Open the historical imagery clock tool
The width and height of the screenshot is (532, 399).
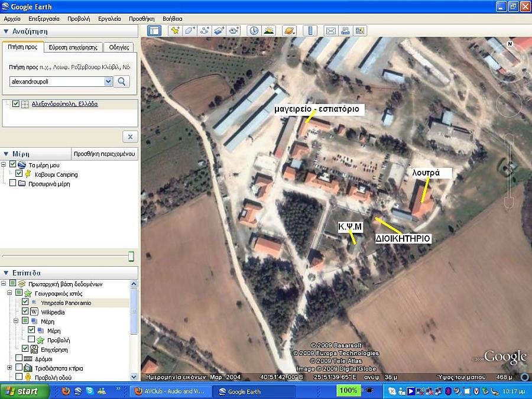coord(254,31)
